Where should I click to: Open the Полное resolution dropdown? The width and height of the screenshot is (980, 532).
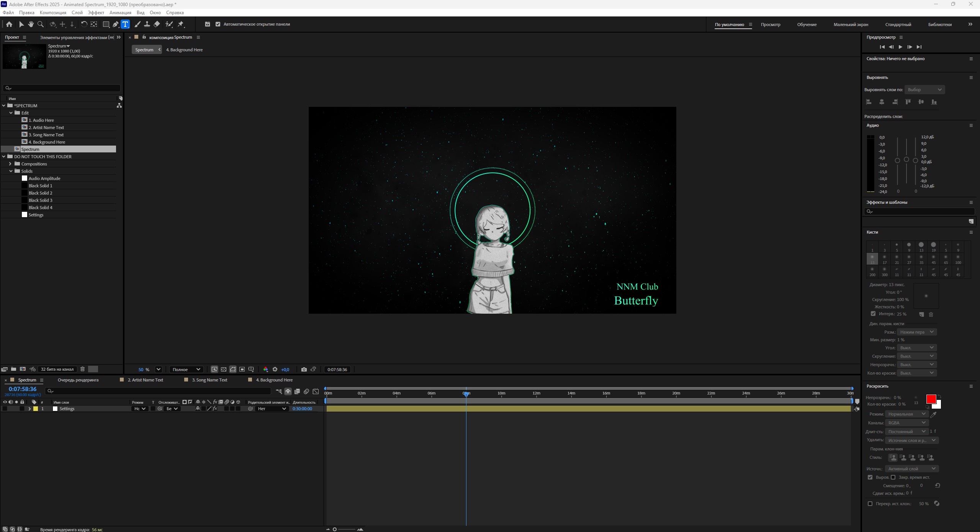pos(186,370)
